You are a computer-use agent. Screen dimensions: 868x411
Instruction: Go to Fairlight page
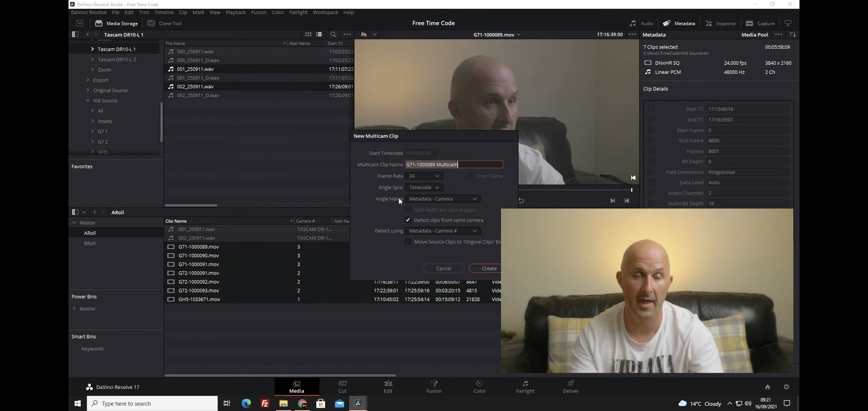tap(525, 387)
